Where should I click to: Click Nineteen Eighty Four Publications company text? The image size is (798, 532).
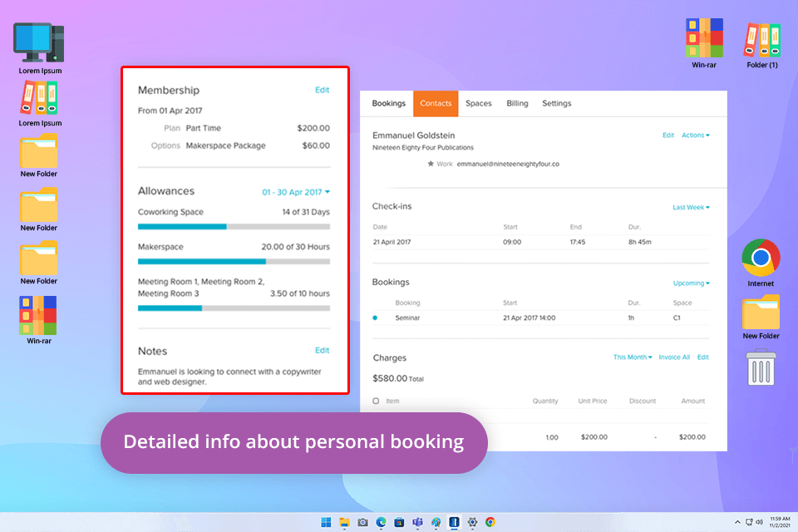423,148
